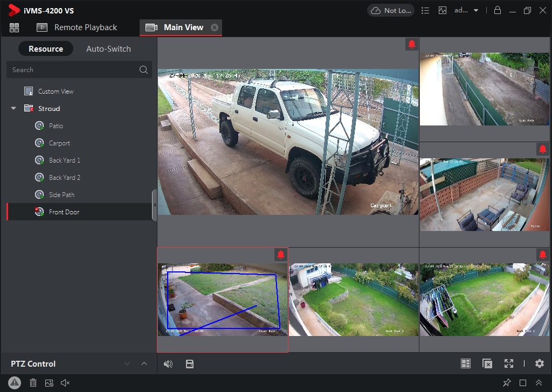Expand the PTZ Control panel
Screen dimensions: 552x392
click(x=144, y=364)
